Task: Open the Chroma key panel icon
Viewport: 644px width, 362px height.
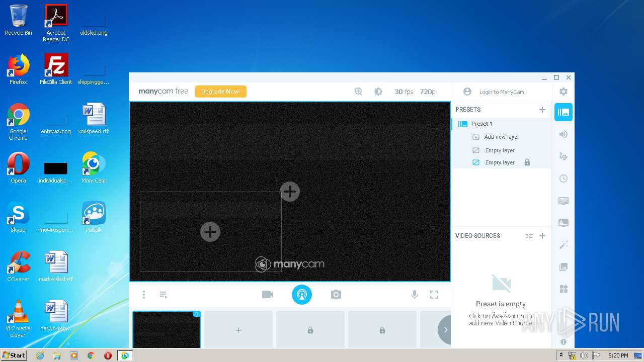Action: [x=563, y=201]
